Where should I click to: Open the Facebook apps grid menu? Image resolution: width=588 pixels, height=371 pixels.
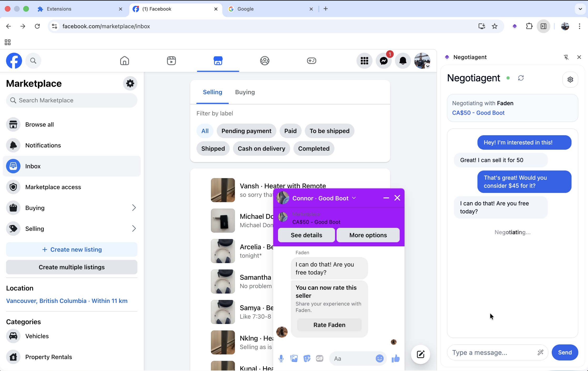tap(364, 61)
